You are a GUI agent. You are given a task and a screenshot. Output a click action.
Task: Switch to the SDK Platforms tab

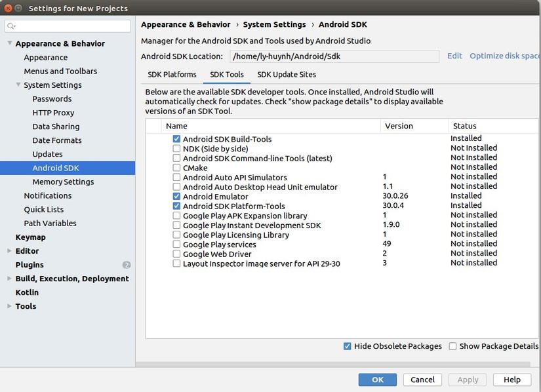tap(172, 75)
